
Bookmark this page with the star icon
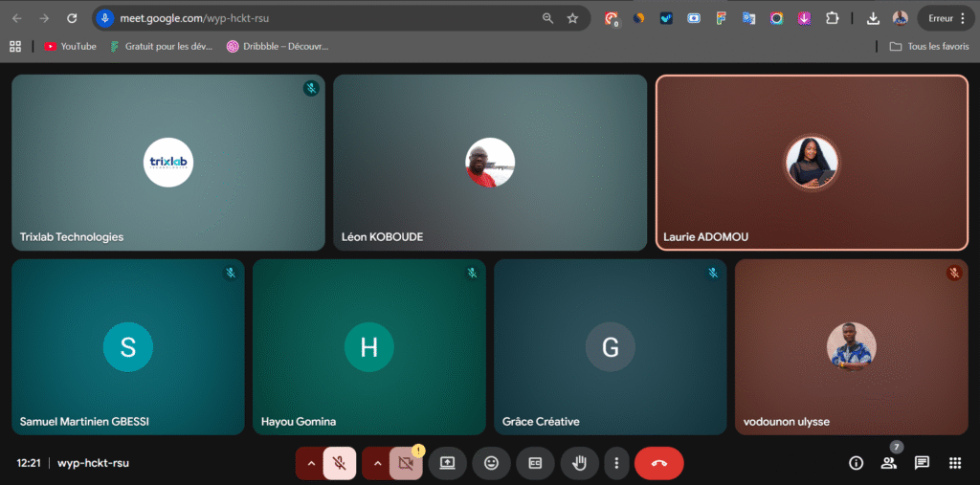pos(572,18)
